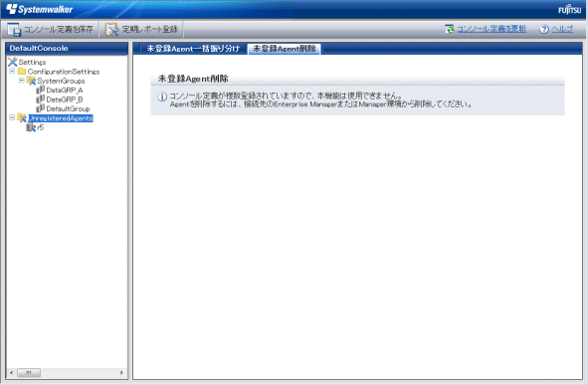
Task: Click the message line starting Agentを削除するには
Action: pos(320,104)
